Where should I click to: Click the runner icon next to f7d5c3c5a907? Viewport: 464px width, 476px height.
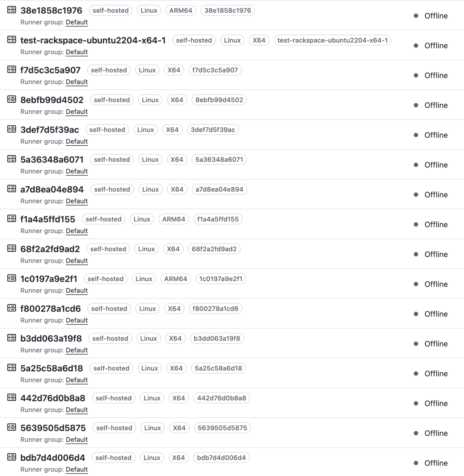tap(11, 70)
